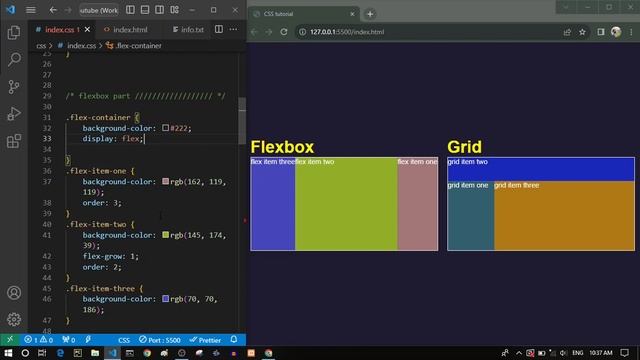Select the css folder breadcrumb
Viewport: 640px width, 360px height.
click(41, 46)
